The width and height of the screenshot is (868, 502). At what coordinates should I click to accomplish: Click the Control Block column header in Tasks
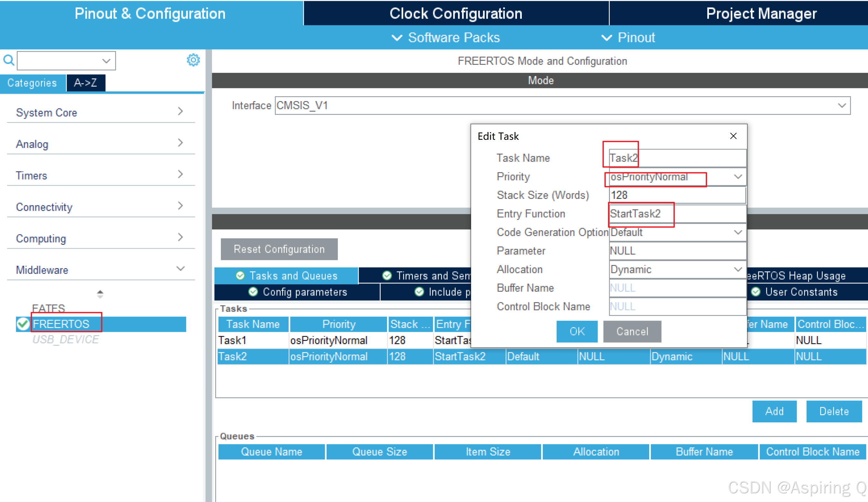tap(831, 324)
